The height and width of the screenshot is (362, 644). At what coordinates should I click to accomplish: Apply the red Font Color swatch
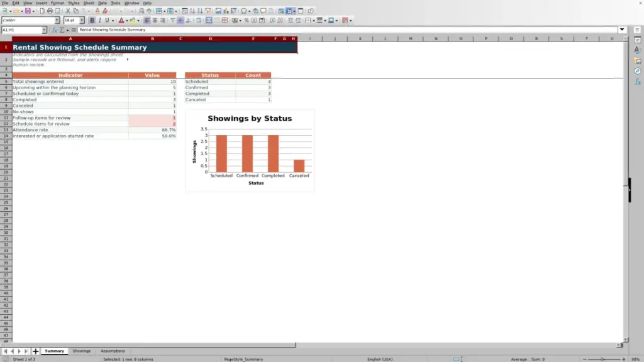click(x=121, y=21)
